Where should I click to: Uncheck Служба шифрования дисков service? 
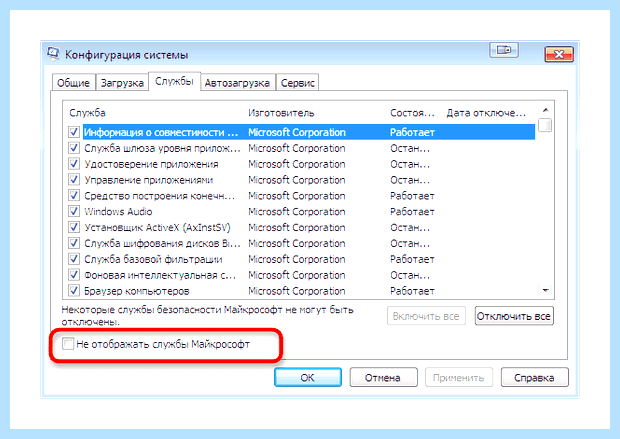tap(74, 243)
